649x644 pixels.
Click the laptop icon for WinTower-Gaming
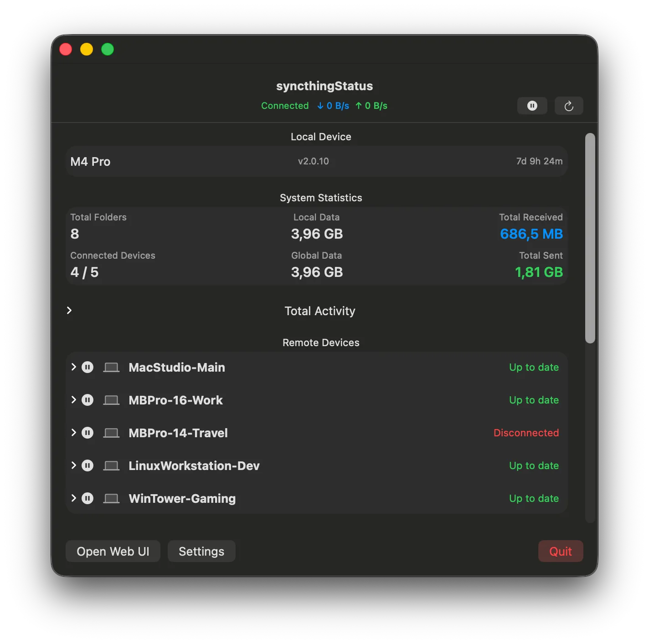point(111,498)
